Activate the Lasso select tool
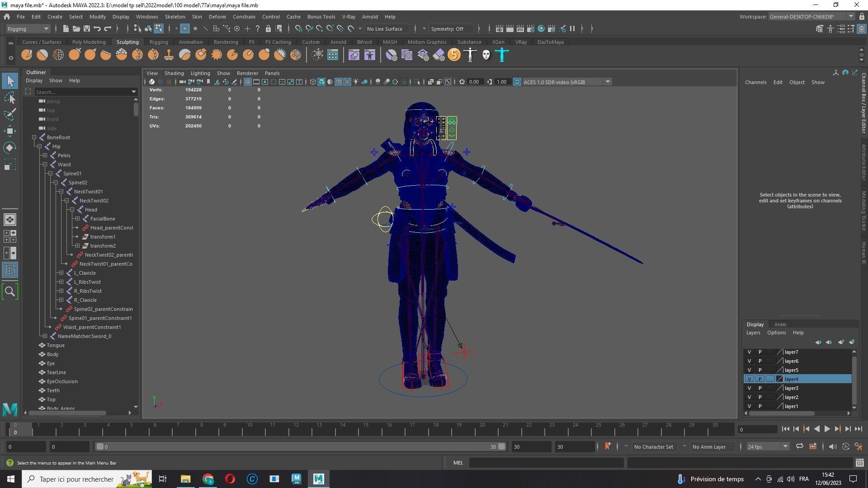The height and width of the screenshot is (488, 868). click(x=10, y=98)
